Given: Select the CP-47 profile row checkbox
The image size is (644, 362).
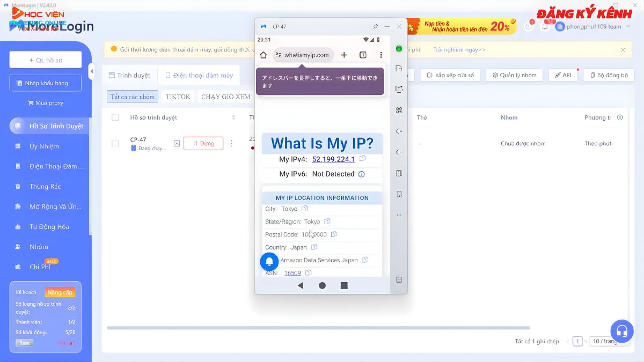Looking at the screenshot, I should pos(115,144).
